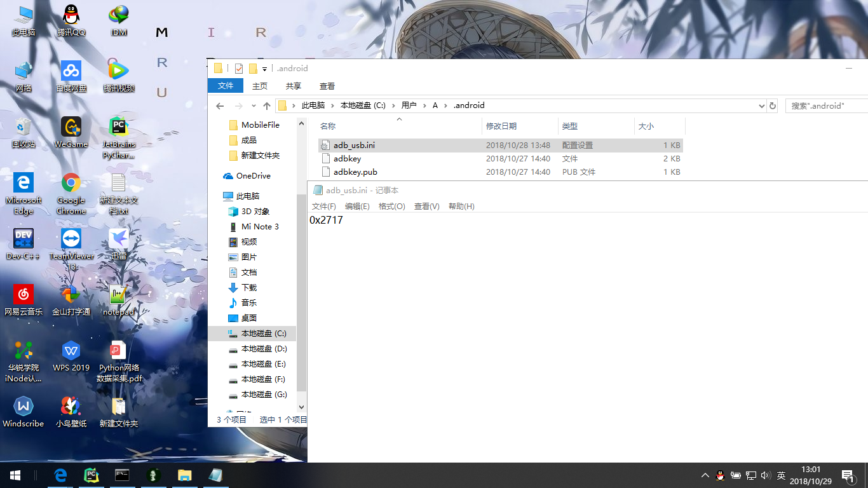
Task: Open the Tencent QQ desktop icon
Action: click(x=71, y=20)
